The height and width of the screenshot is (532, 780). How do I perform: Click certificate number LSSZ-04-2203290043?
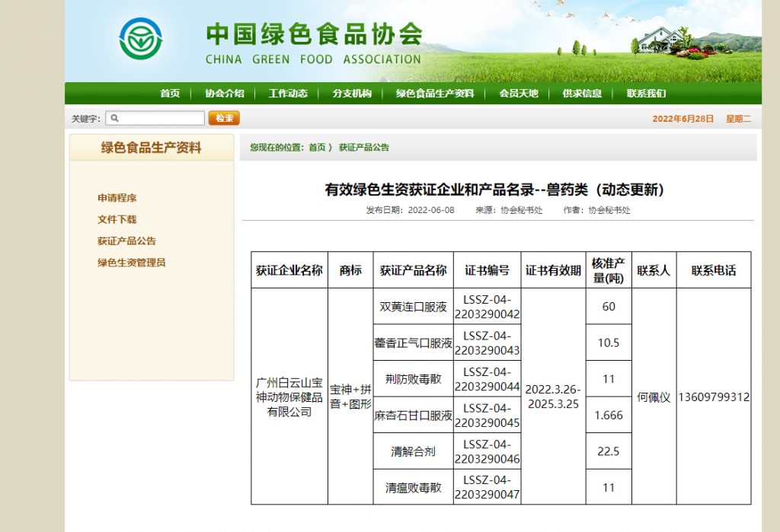point(487,343)
